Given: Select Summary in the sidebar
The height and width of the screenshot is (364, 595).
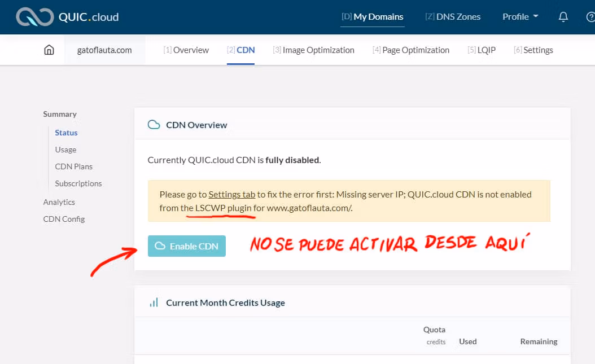Looking at the screenshot, I should point(60,114).
